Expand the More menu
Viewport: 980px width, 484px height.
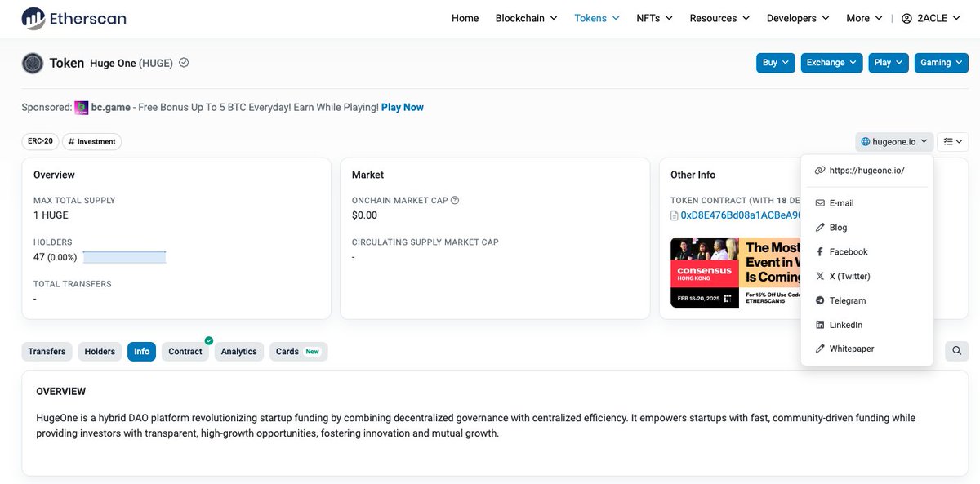coord(864,18)
